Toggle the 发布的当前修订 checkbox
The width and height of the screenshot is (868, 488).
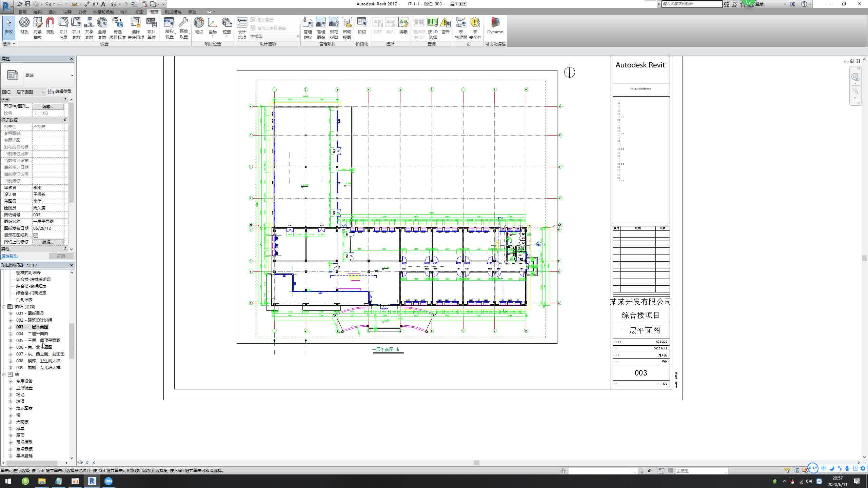pyautogui.click(x=36, y=147)
